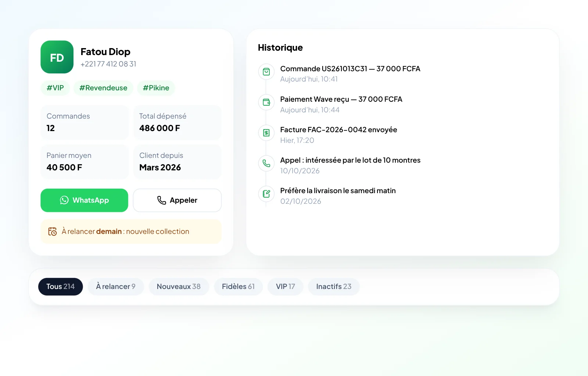Open the Fidèles 61 segment
This screenshot has height=376, width=588.
point(238,286)
